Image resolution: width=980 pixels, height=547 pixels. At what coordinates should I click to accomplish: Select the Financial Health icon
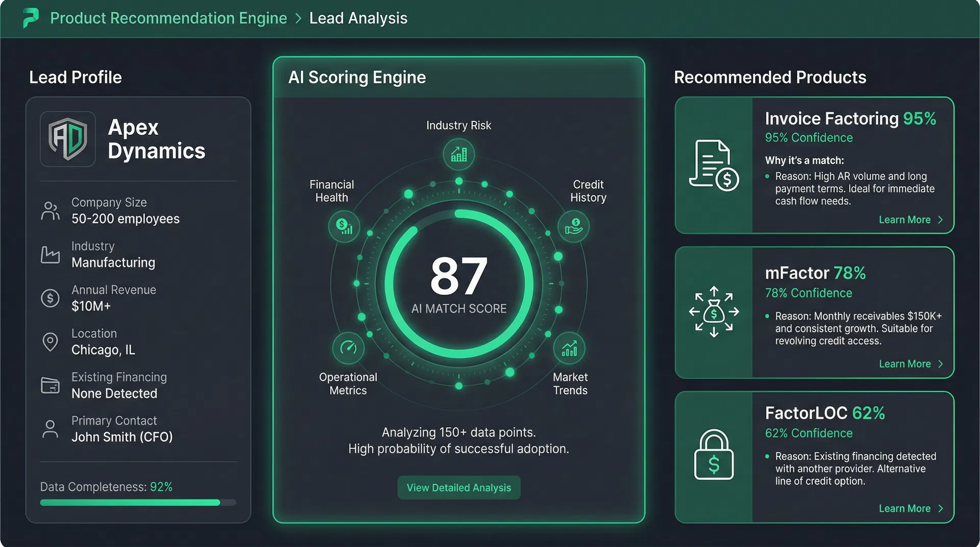pos(344,227)
